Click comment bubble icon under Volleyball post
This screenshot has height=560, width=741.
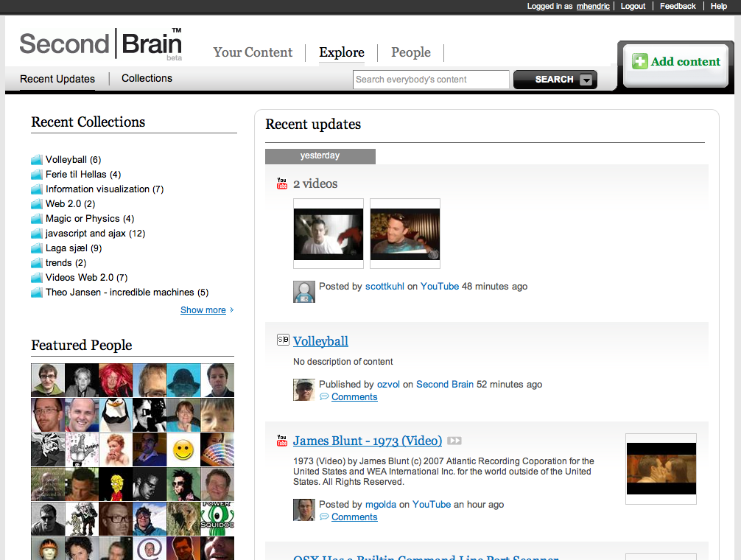(x=324, y=397)
